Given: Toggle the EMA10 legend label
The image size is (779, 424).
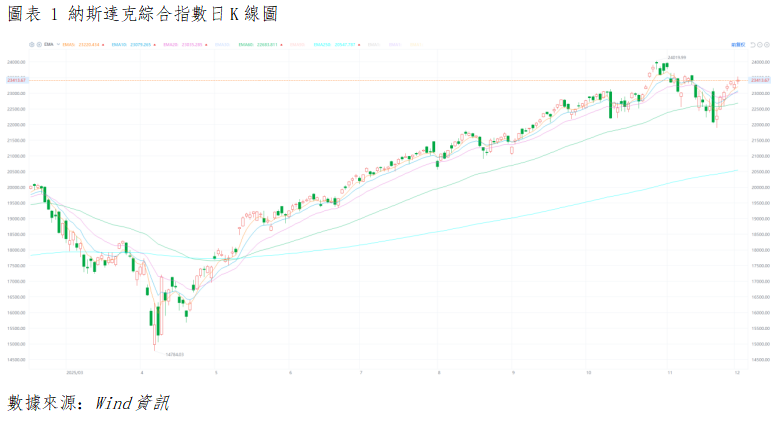Looking at the screenshot, I should click(118, 44).
